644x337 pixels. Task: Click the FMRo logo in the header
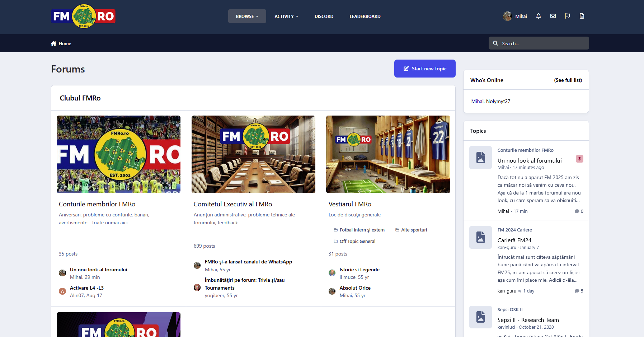pyautogui.click(x=83, y=16)
